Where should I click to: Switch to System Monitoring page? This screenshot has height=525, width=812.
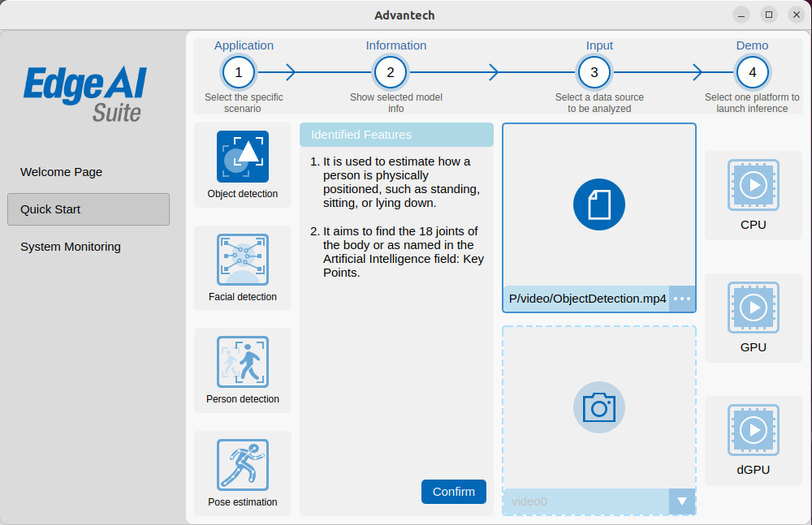(71, 247)
